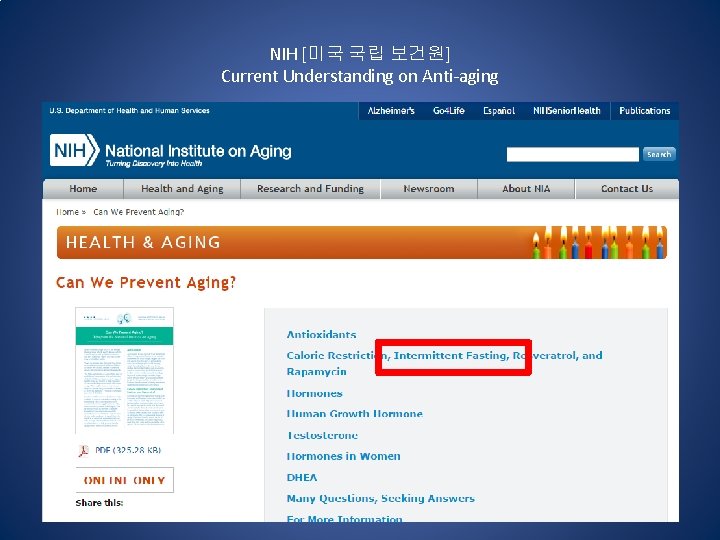Open the NIHSeniorHealth link
Viewport: 720px width, 540px height.
pyautogui.click(x=567, y=111)
